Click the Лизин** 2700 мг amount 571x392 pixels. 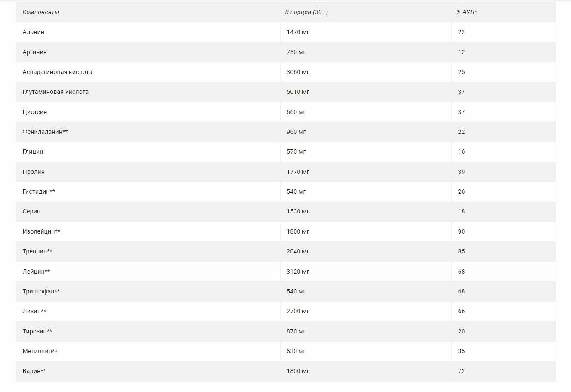click(298, 311)
